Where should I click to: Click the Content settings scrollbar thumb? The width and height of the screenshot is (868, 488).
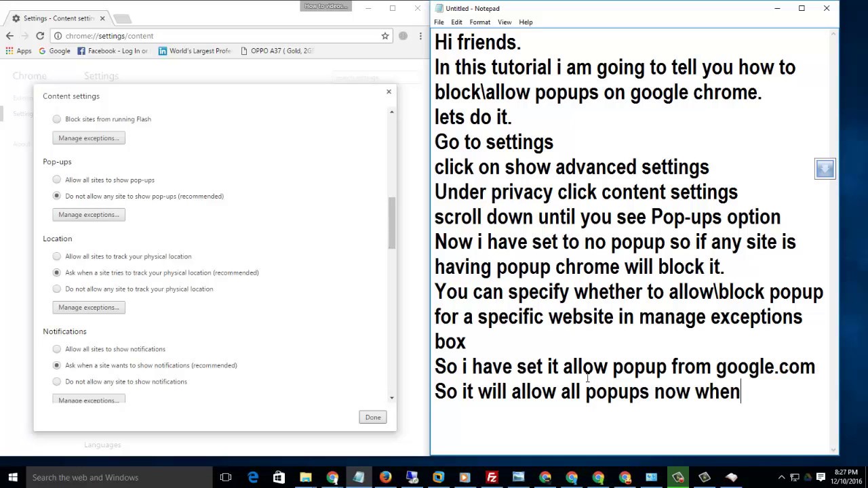point(391,223)
